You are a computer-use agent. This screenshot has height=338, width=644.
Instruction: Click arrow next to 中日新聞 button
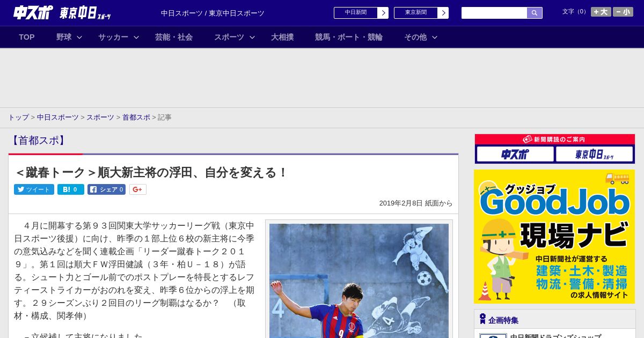383,13
